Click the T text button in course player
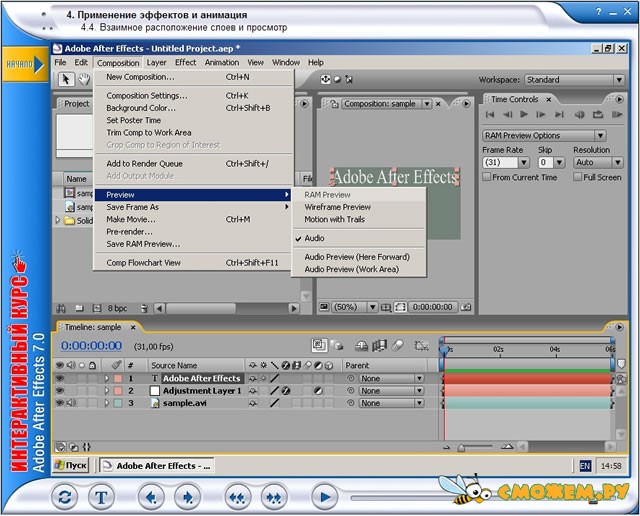 click(x=101, y=497)
